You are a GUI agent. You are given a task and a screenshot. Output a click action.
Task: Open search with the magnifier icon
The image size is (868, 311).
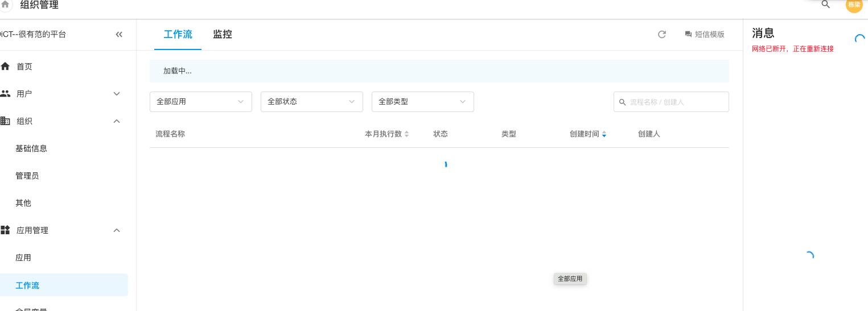(825, 5)
